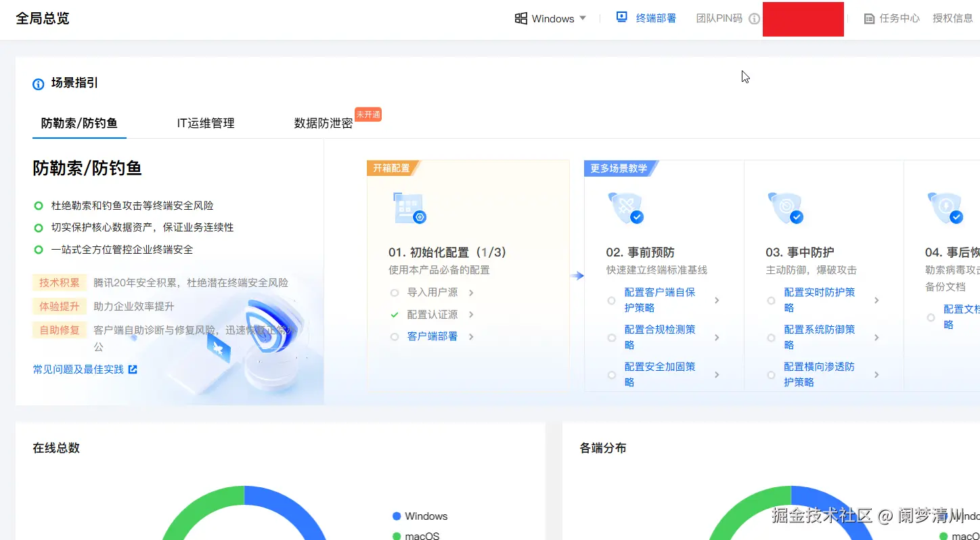980x540 pixels.
Task: Click the 更多场景教学 blue label
Action: [x=620, y=168]
